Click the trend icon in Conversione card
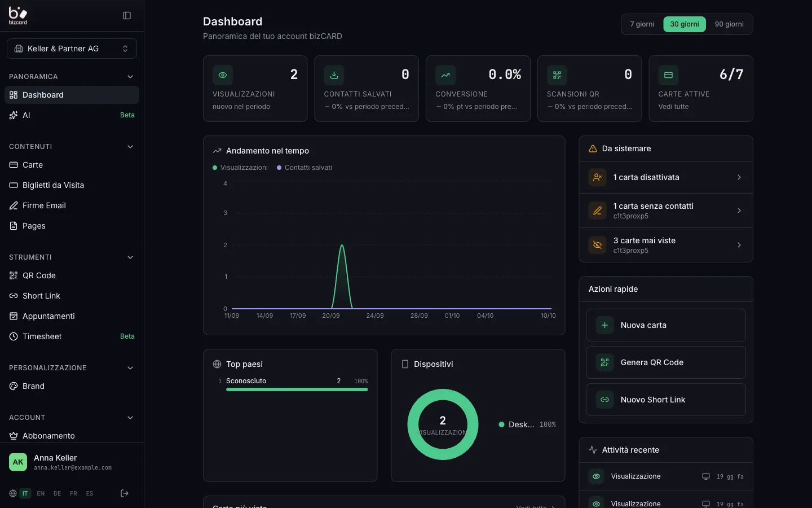812x508 pixels. pyautogui.click(x=445, y=75)
